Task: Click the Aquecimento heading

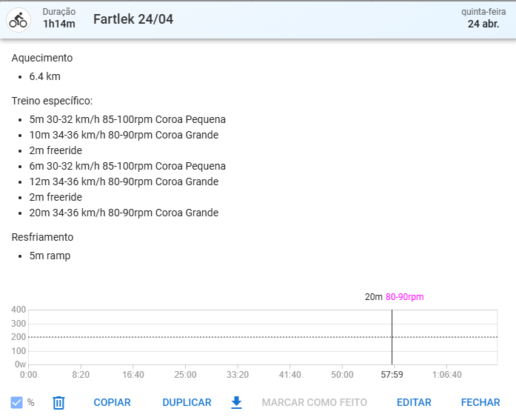Action: click(42, 58)
